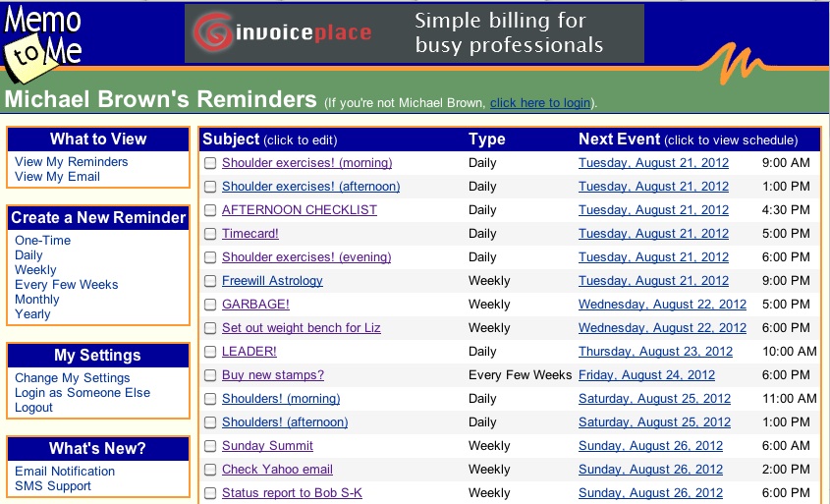
Task: Tick the GARBAGE! reminder checkbox
Action: point(210,305)
